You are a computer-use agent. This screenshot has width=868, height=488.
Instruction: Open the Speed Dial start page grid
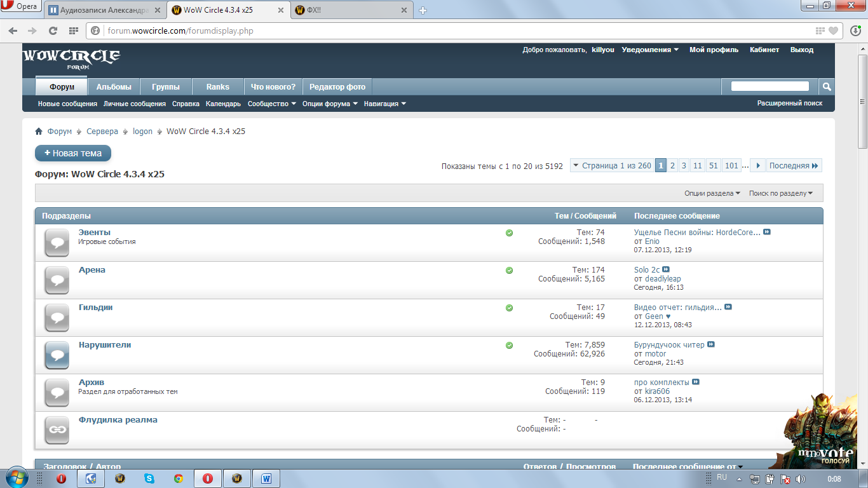[x=73, y=30]
